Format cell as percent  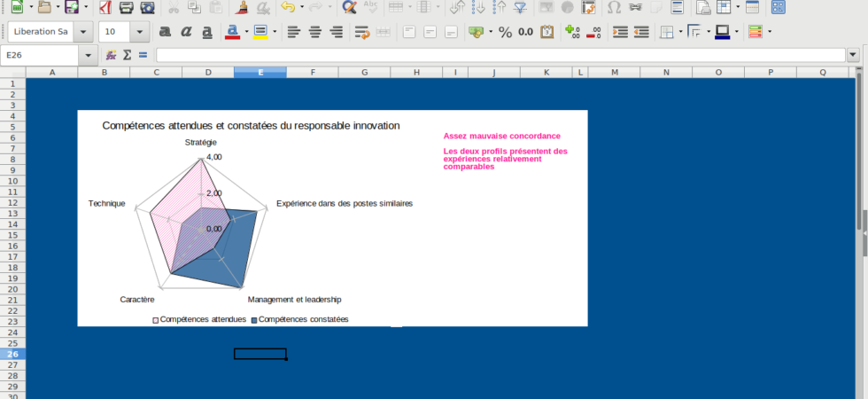(x=505, y=32)
